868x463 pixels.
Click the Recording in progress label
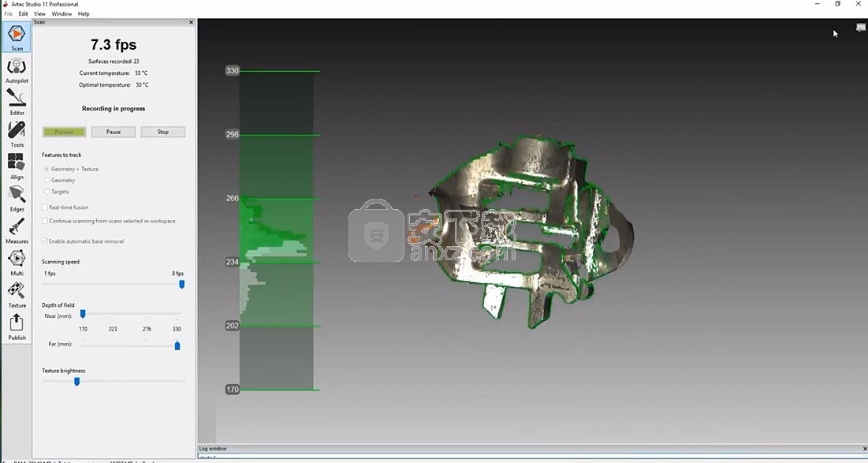pyautogui.click(x=114, y=109)
